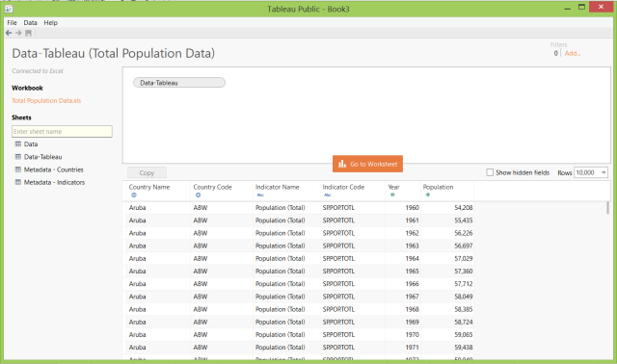617x364 pixels.
Task: Click the number type icon under Year
Action: [392, 195]
